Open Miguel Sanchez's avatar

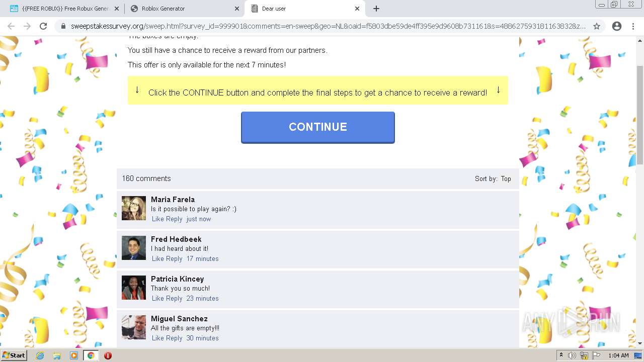(134, 327)
